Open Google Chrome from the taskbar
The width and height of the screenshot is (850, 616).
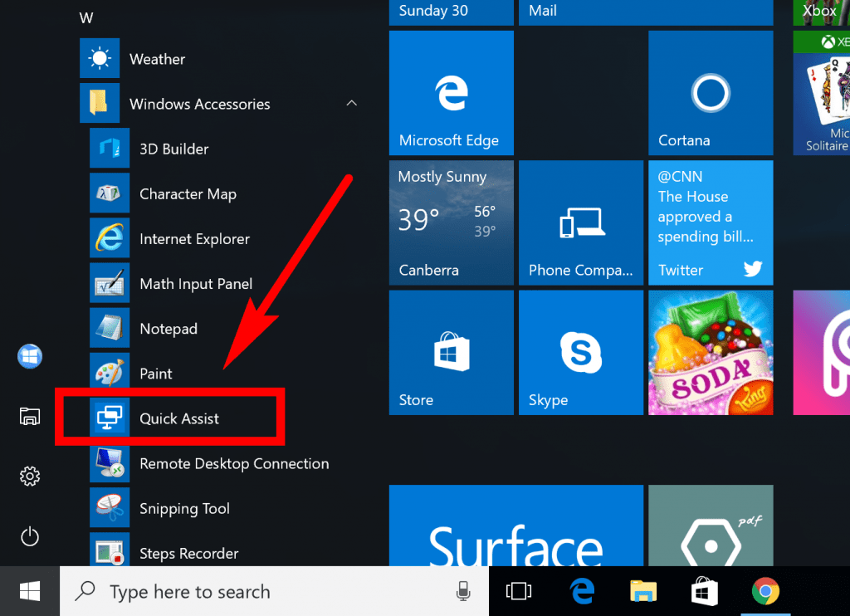[x=765, y=591]
